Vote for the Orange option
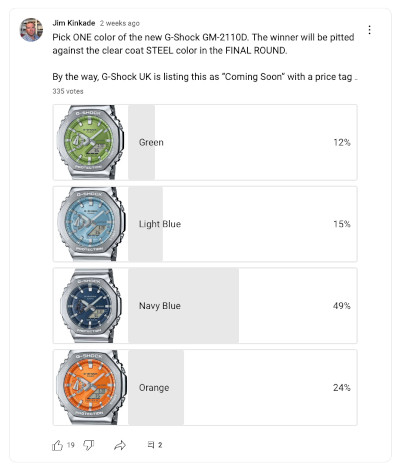 tap(205, 387)
